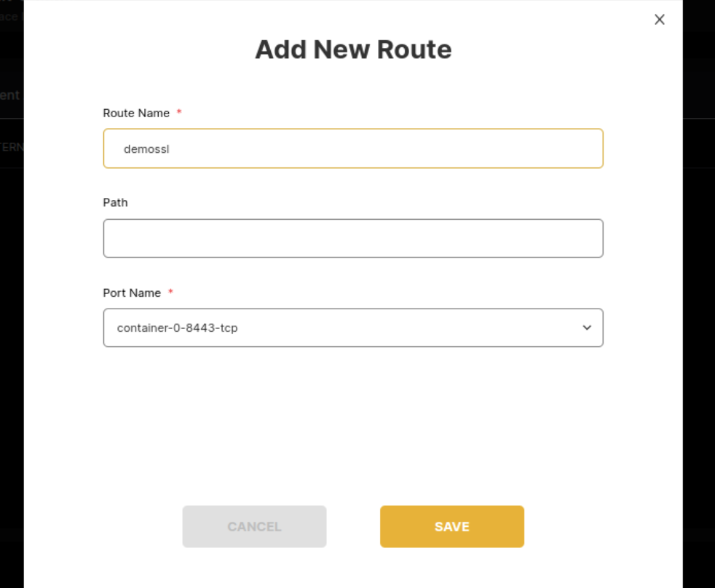Click the cut-off text in top-left corner

click(x=9, y=16)
